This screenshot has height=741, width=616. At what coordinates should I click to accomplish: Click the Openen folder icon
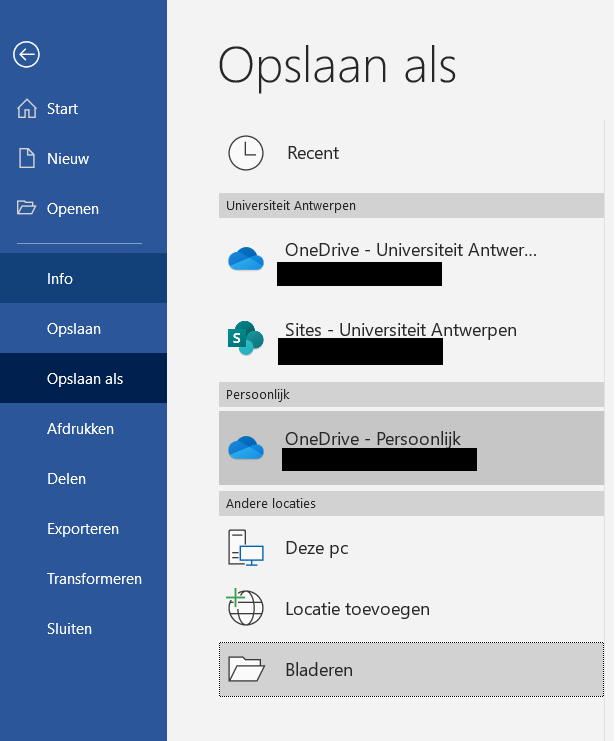click(x=26, y=207)
